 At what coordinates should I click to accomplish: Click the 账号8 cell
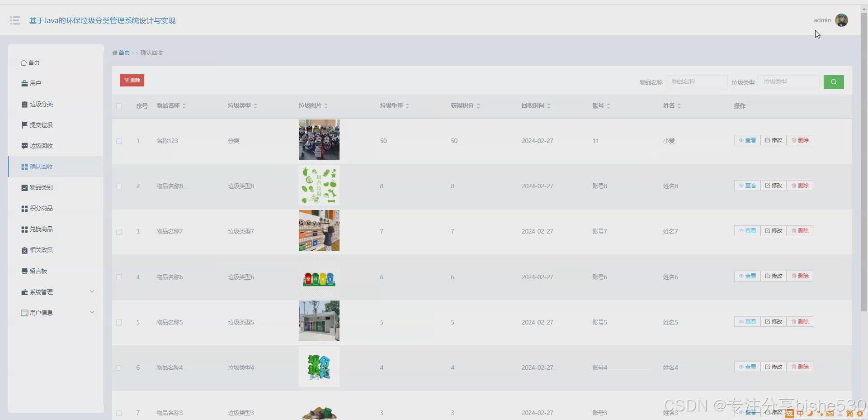click(599, 186)
